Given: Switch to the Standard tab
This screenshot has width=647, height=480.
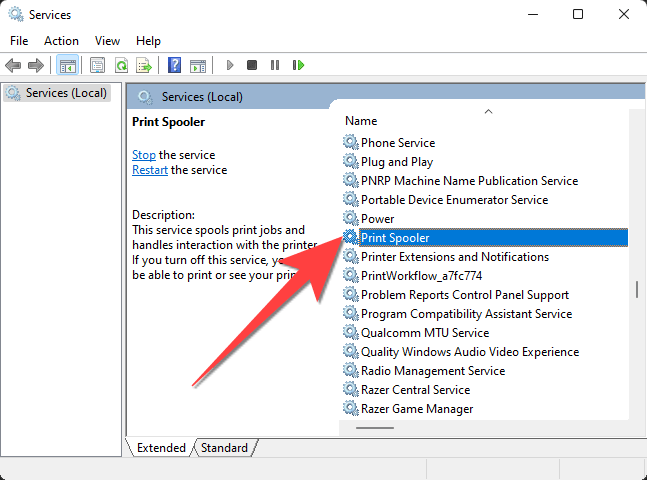Looking at the screenshot, I should 224,448.
